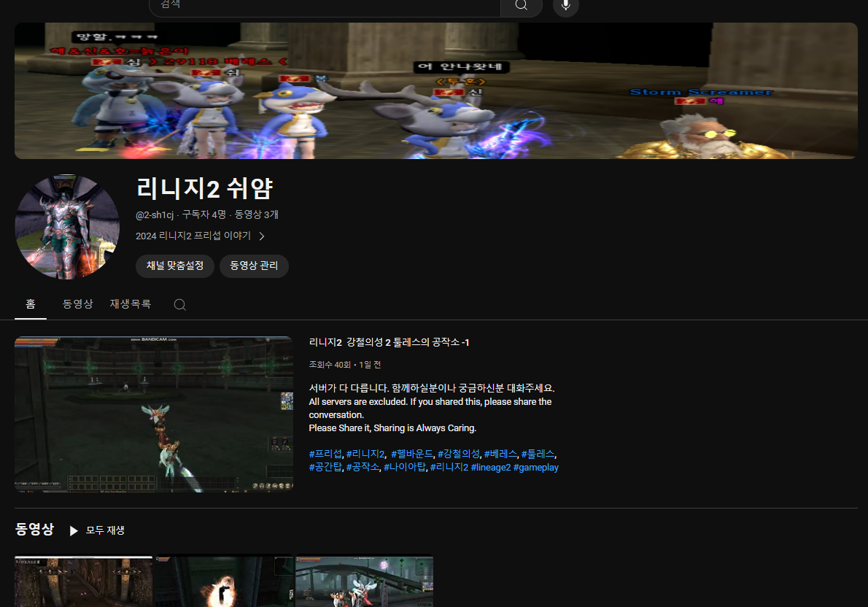Click the 조회수 40회 · 1일 전 metadata text
This screenshot has width=868, height=607.
pyautogui.click(x=345, y=365)
